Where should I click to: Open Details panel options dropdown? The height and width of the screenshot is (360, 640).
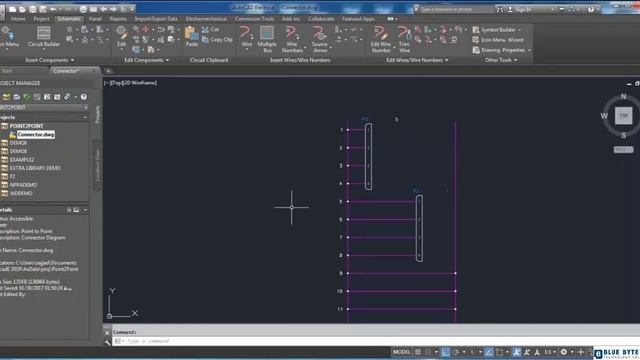coord(85,210)
